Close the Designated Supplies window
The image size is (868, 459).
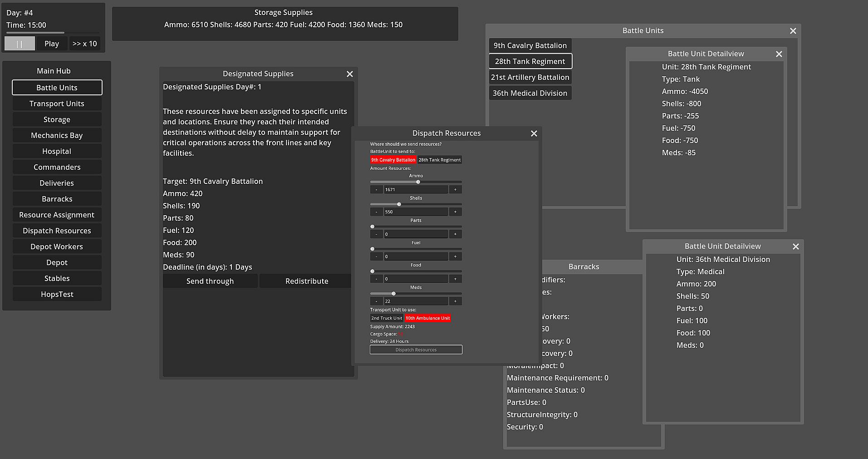pyautogui.click(x=349, y=74)
